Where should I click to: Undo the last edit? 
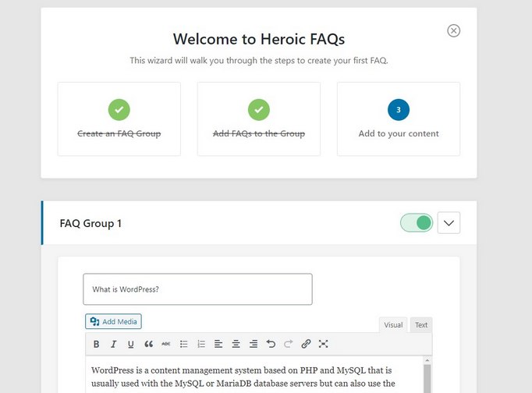click(271, 344)
